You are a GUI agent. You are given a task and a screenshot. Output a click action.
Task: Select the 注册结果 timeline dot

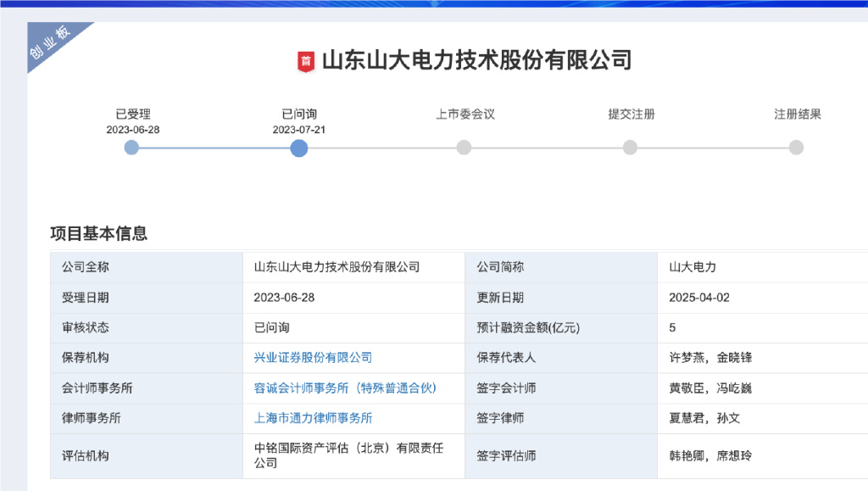tap(796, 148)
